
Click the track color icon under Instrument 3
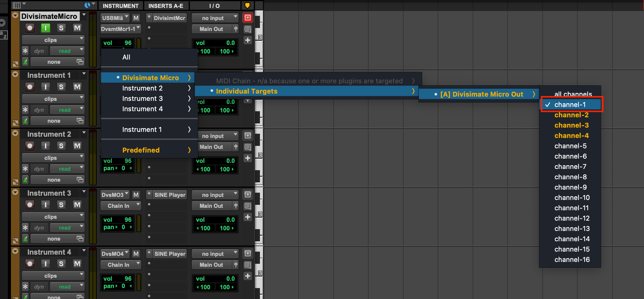(15, 241)
